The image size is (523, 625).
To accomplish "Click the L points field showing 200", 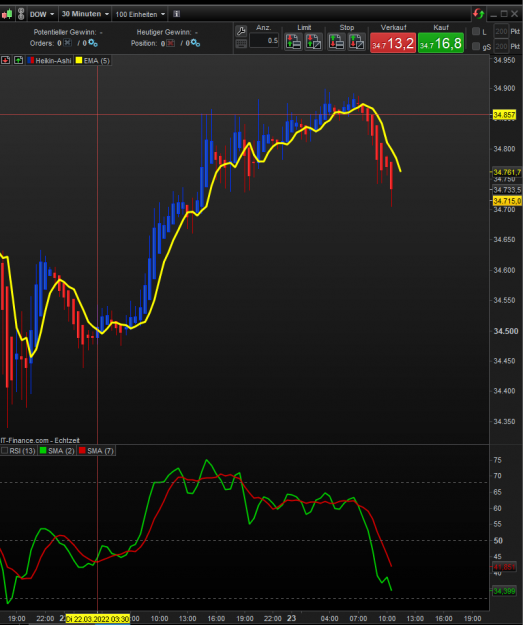I will pos(501,31).
